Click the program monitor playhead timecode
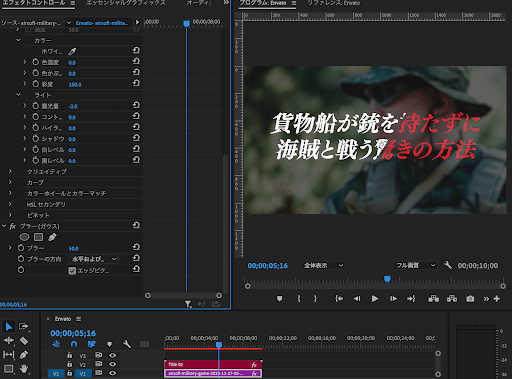Screen dimensions: 512x379 tap(267, 266)
